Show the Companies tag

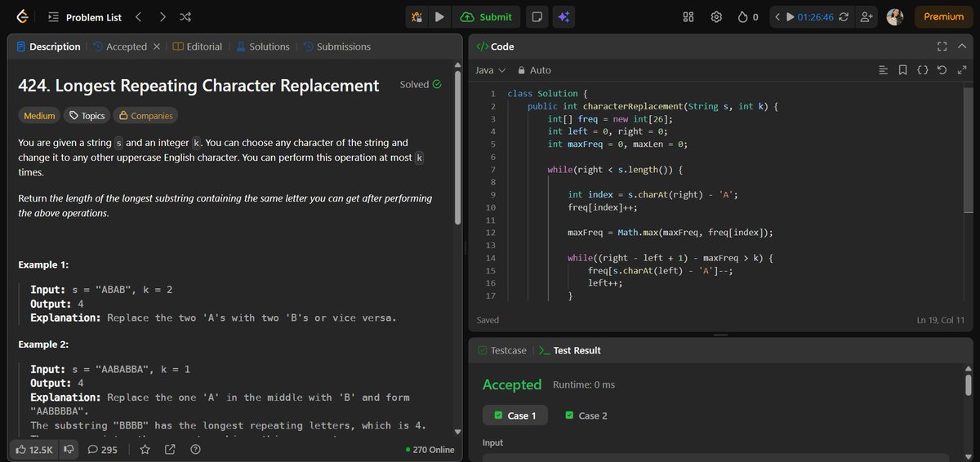pos(145,116)
